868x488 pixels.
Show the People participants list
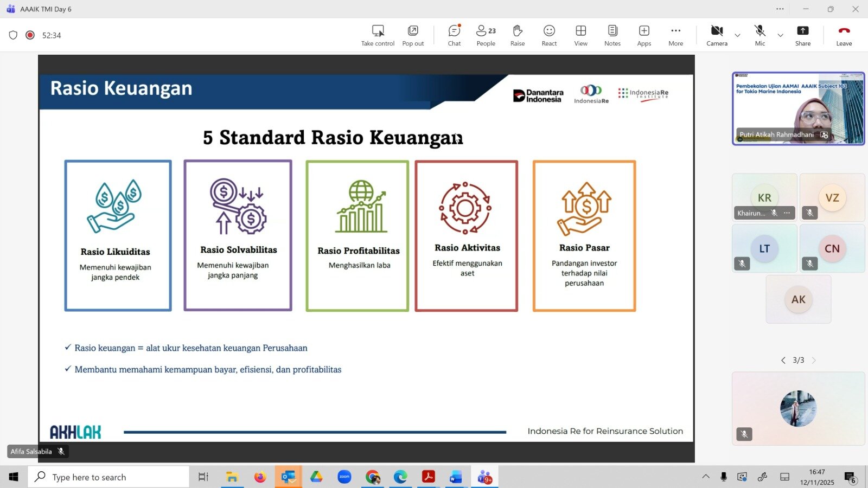[486, 35]
